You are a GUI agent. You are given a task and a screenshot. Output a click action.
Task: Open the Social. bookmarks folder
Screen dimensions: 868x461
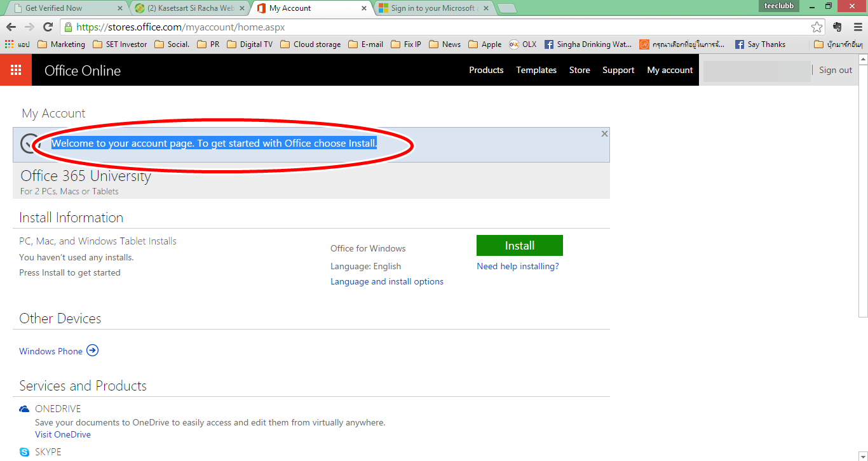172,44
